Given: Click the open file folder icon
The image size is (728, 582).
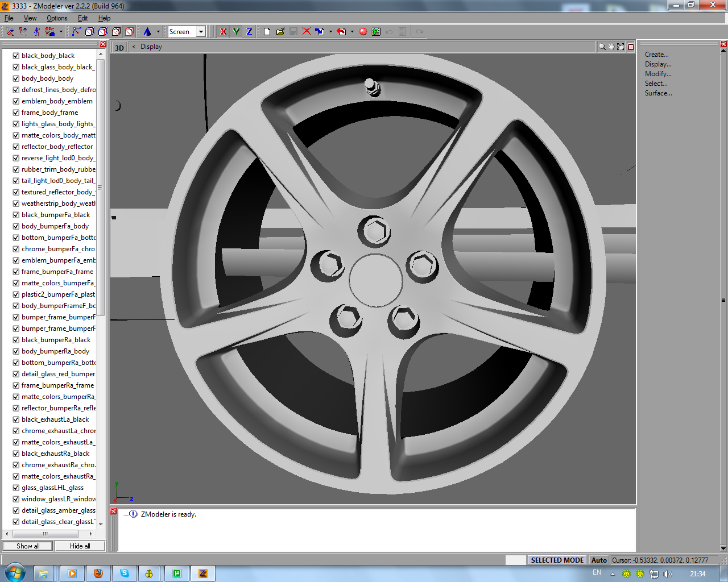Looking at the screenshot, I should coord(280,32).
